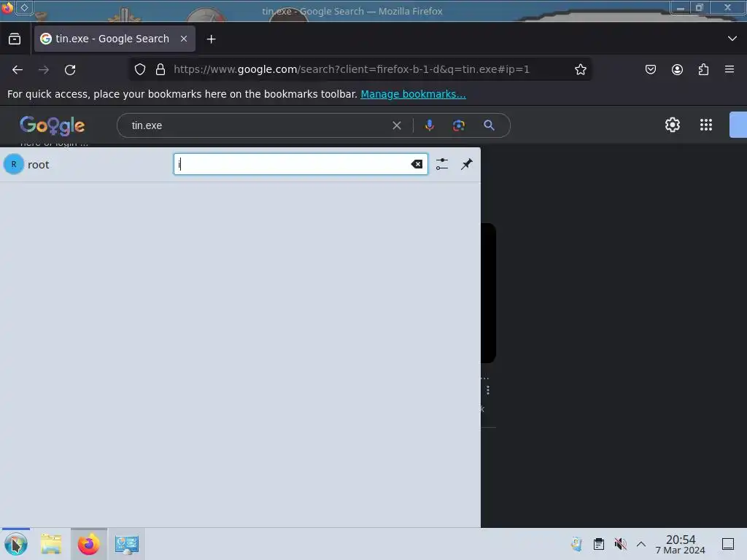Go forward to the next page

pyautogui.click(x=44, y=70)
